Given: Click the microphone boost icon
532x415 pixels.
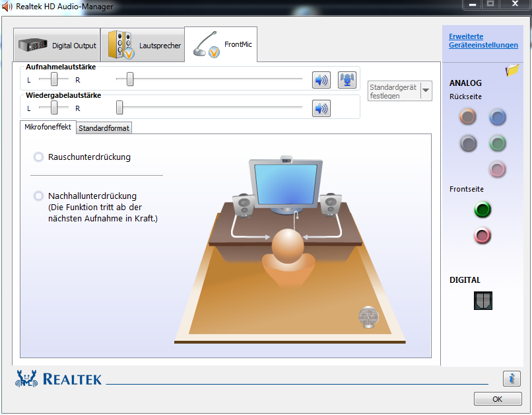Looking at the screenshot, I should click(x=347, y=80).
